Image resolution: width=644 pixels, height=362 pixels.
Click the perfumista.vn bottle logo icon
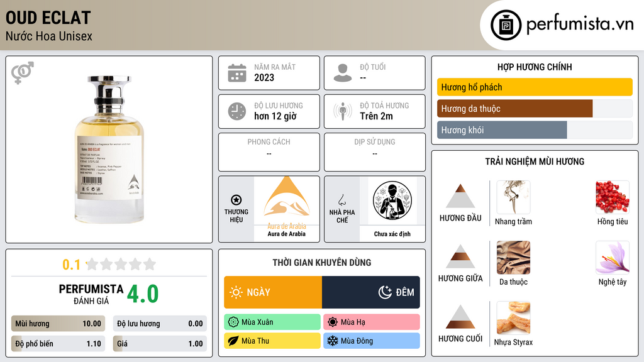pyautogui.click(x=506, y=25)
